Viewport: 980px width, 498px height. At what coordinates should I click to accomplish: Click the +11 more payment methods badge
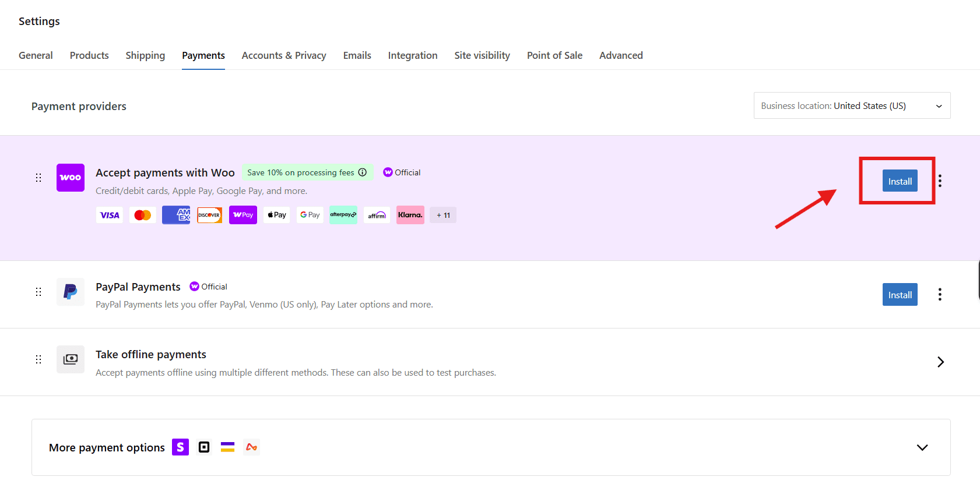click(x=443, y=215)
